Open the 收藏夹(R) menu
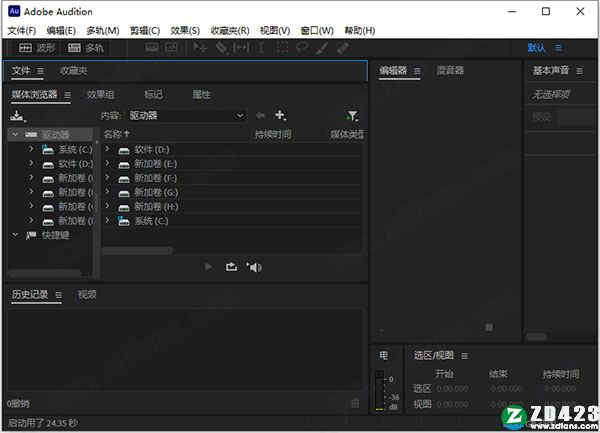Image resolution: width=600 pixels, height=433 pixels. 230,31
